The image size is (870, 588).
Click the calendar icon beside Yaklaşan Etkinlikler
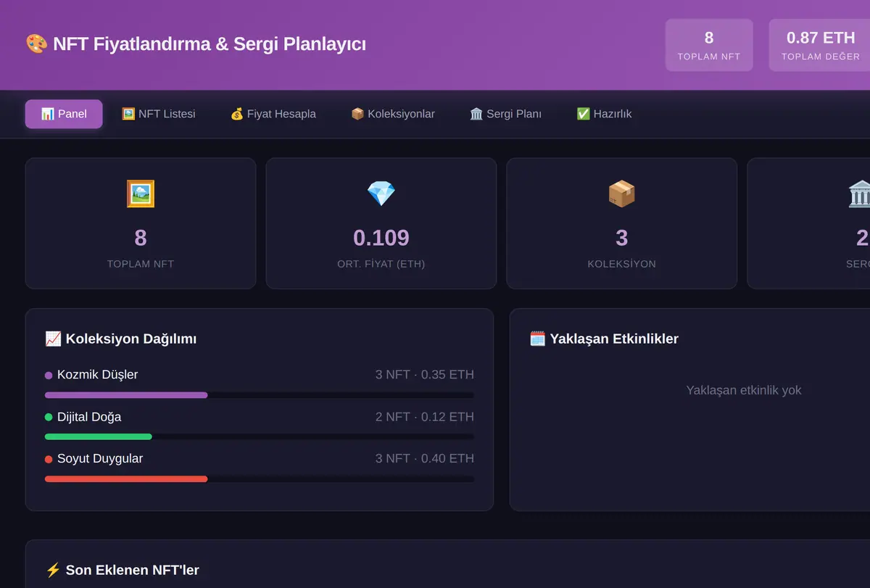(x=537, y=339)
